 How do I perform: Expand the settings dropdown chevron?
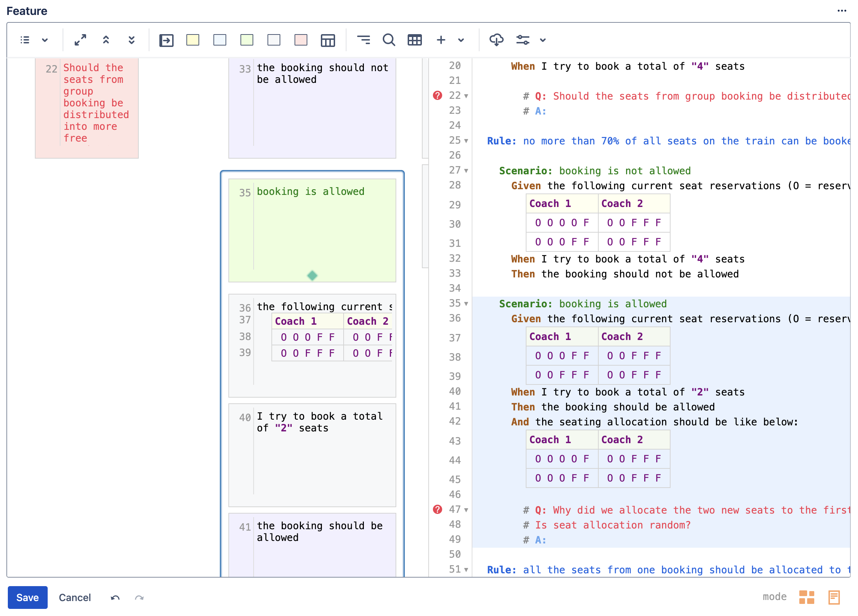click(x=542, y=40)
